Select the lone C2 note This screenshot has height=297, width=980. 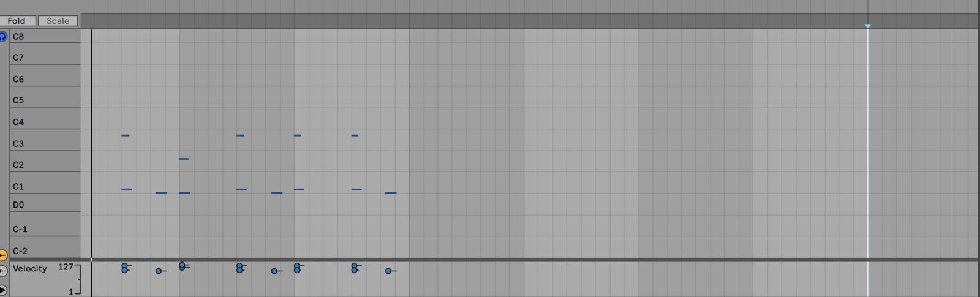(184, 159)
